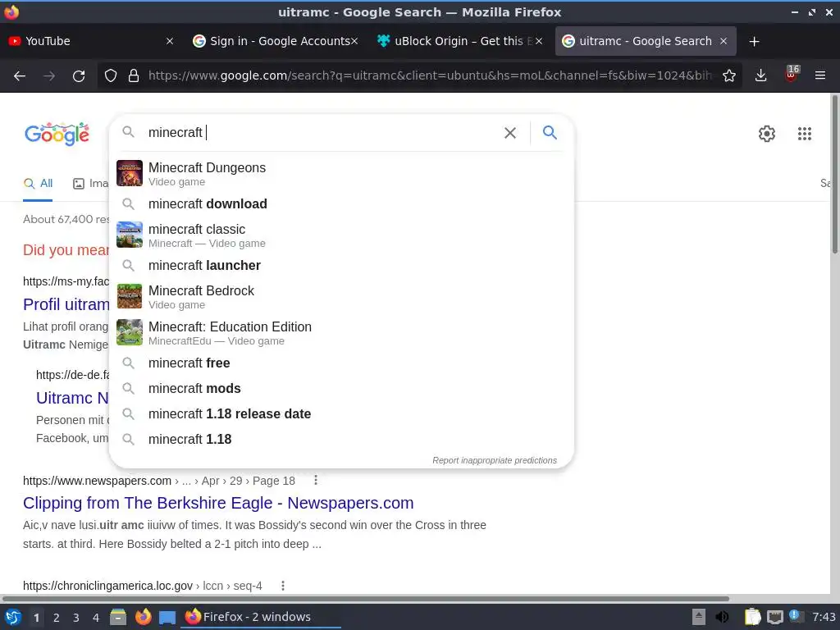Open the Firefox downloads panel
The image size is (840, 630).
pyautogui.click(x=760, y=75)
